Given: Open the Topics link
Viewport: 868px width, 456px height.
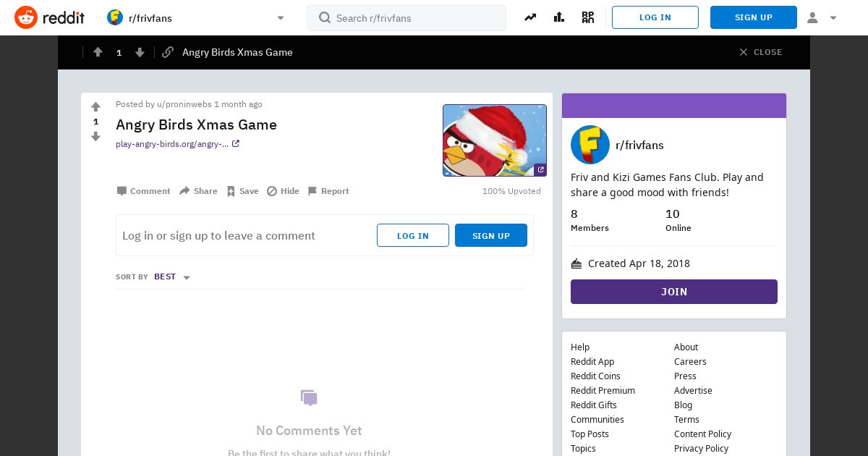Looking at the screenshot, I should click(x=583, y=449).
